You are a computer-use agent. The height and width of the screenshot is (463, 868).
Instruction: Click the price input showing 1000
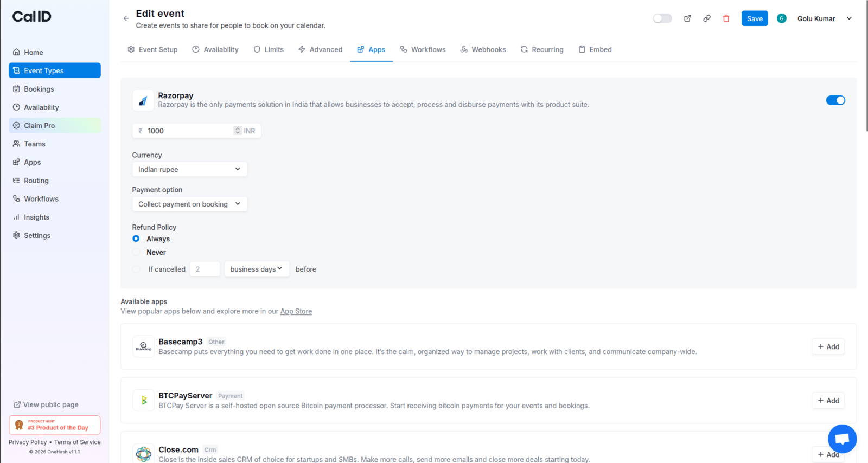tap(189, 131)
